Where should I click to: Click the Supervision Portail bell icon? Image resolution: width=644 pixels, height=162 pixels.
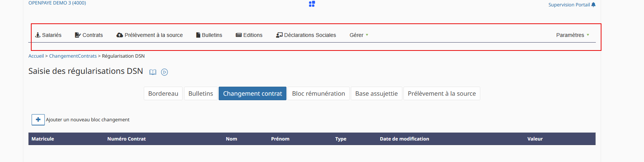(x=593, y=5)
